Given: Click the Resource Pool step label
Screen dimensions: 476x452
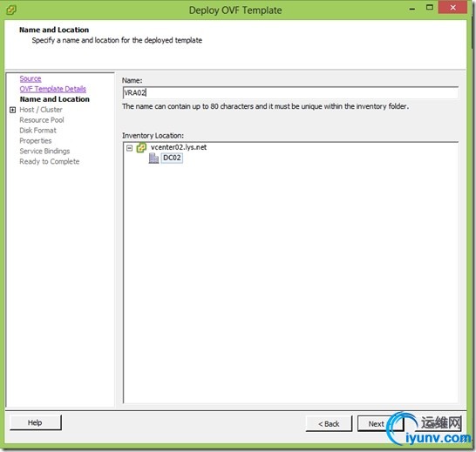Looking at the screenshot, I should [x=42, y=120].
